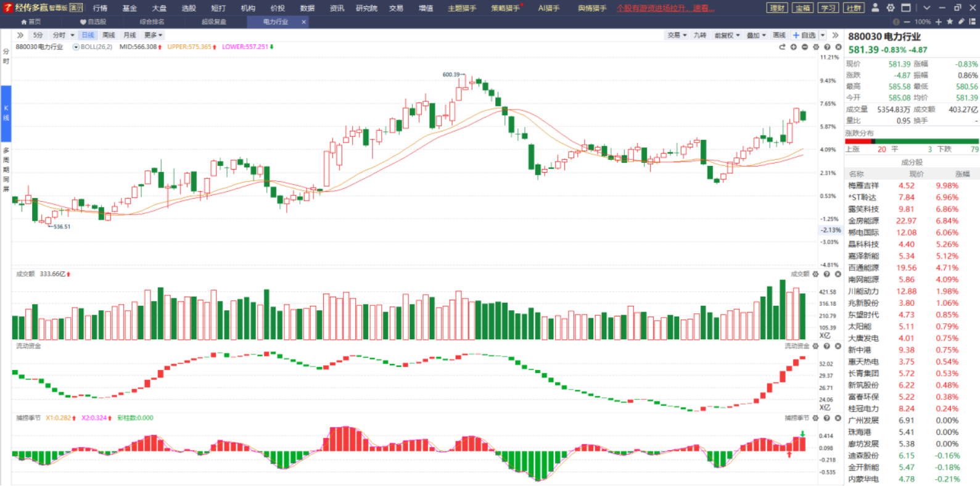Switch chart to 周线 period
Screen dimensions: 980x486
[x=109, y=35]
